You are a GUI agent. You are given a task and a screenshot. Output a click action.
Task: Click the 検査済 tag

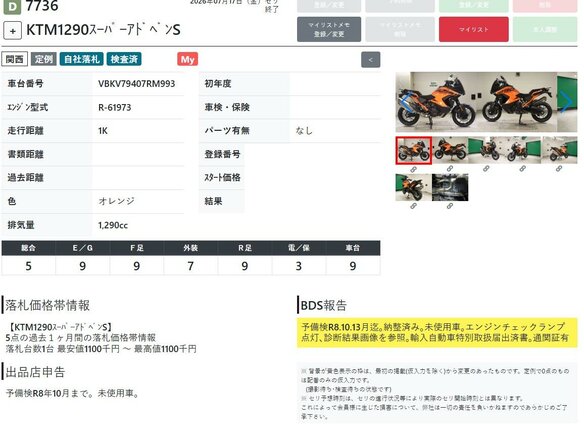(124, 59)
